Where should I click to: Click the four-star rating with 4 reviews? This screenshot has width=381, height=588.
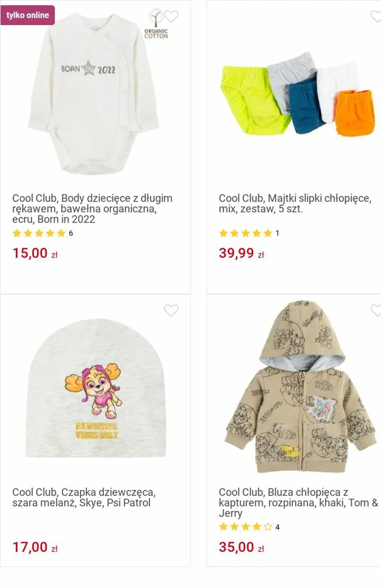[x=249, y=527]
